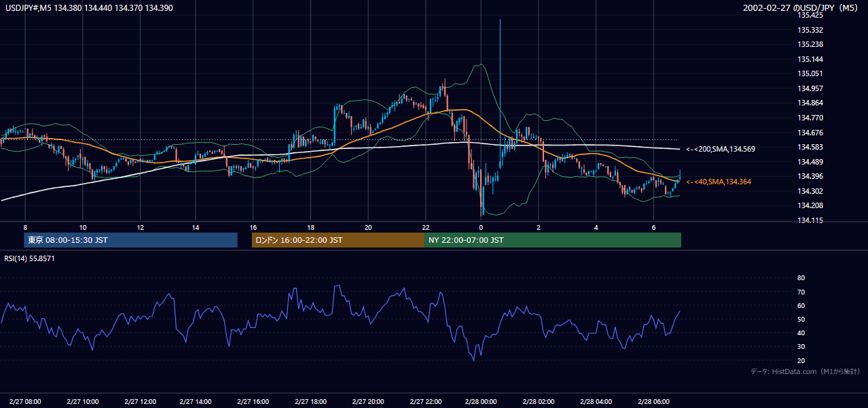Click the 2/28 04:00 bottom time label

(x=596, y=401)
